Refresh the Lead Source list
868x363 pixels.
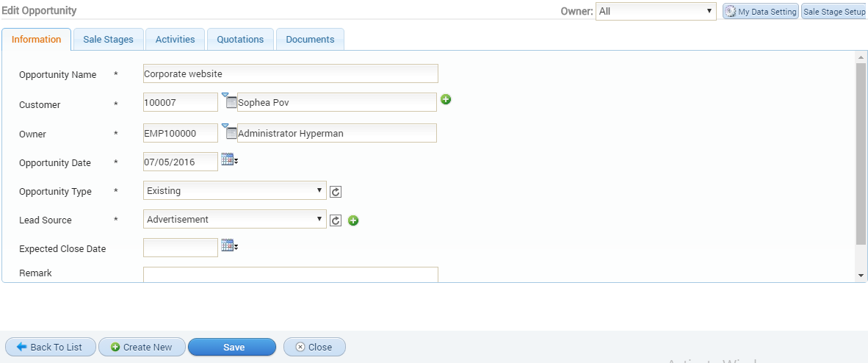[336, 220]
